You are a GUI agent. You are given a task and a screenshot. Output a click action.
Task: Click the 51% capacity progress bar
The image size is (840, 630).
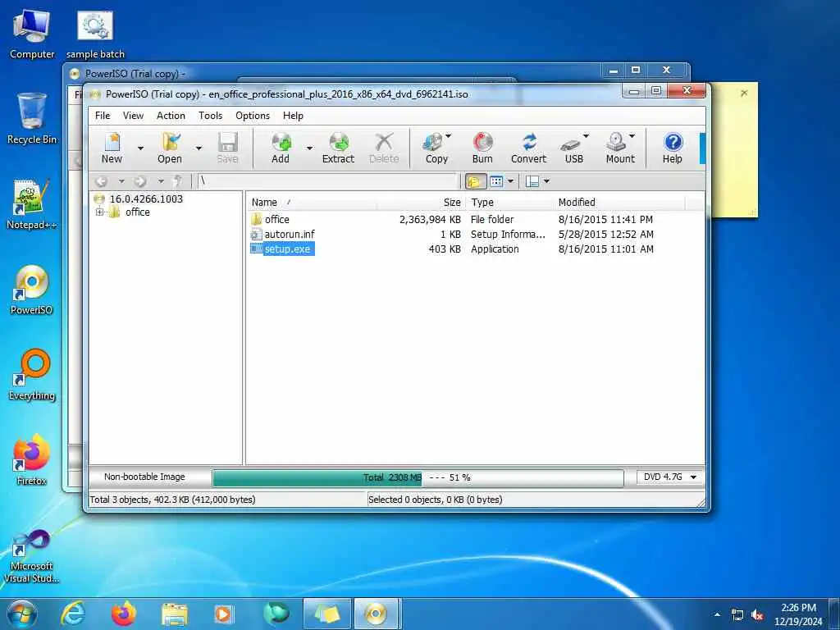point(418,478)
